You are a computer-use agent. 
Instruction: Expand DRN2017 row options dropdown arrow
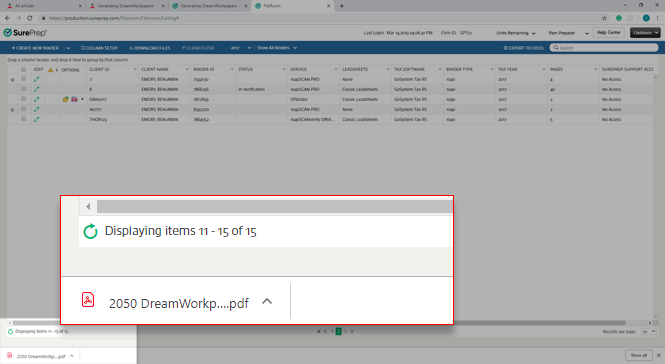(x=83, y=99)
